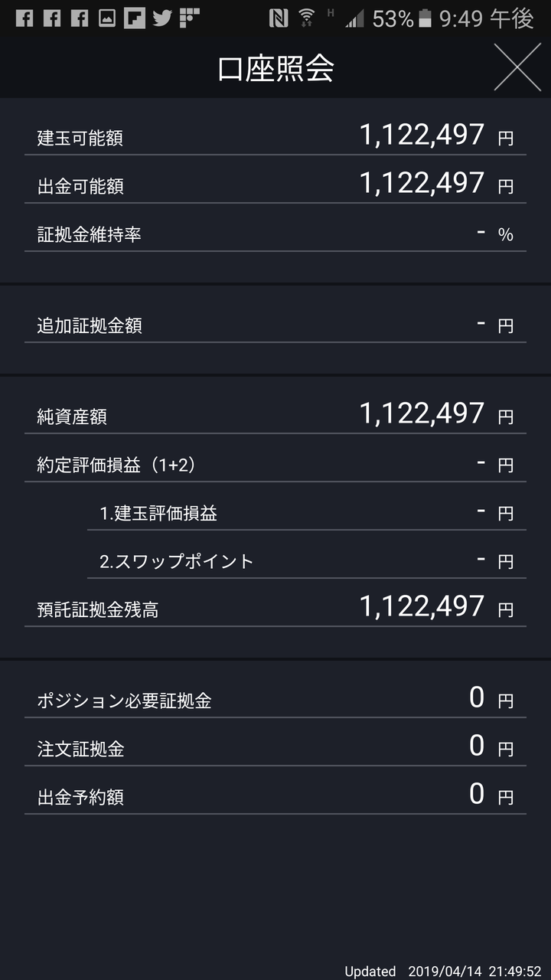Select the 建玉可能額 row
The image size is (551, 980).
point(275,136)
